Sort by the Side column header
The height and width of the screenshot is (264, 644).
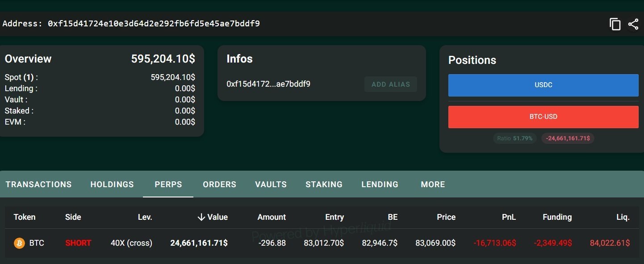click(73, 217)
